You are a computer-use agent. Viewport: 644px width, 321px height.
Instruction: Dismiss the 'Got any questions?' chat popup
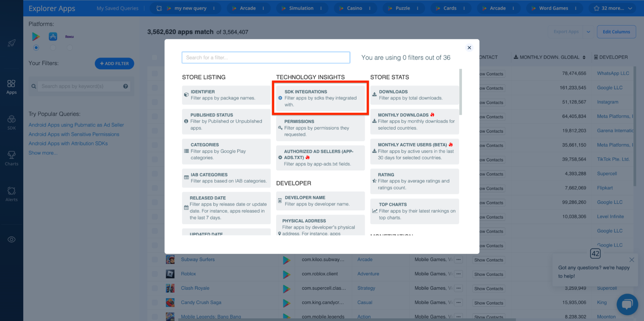[631, 260]
